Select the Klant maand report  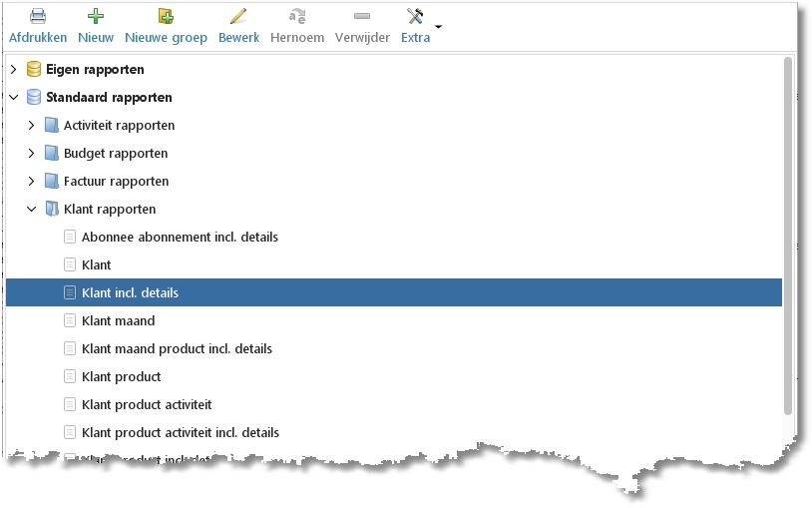click(x=118, y=321)
